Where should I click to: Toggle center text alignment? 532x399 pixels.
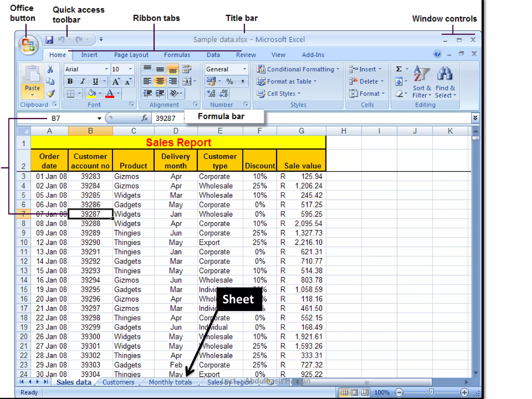click(x=160, y=82)
